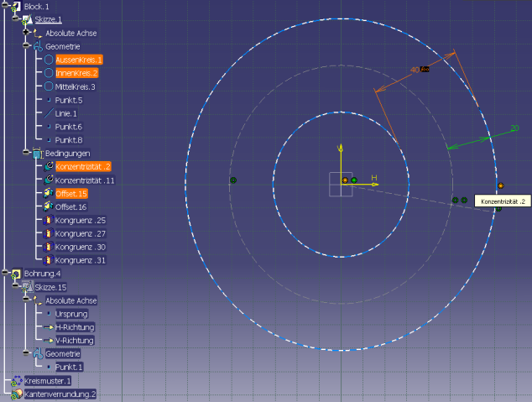This screenshot has width=532, height=402.
Task: Click the Linie.1 line icon in tree
Action: coord(49,113)
